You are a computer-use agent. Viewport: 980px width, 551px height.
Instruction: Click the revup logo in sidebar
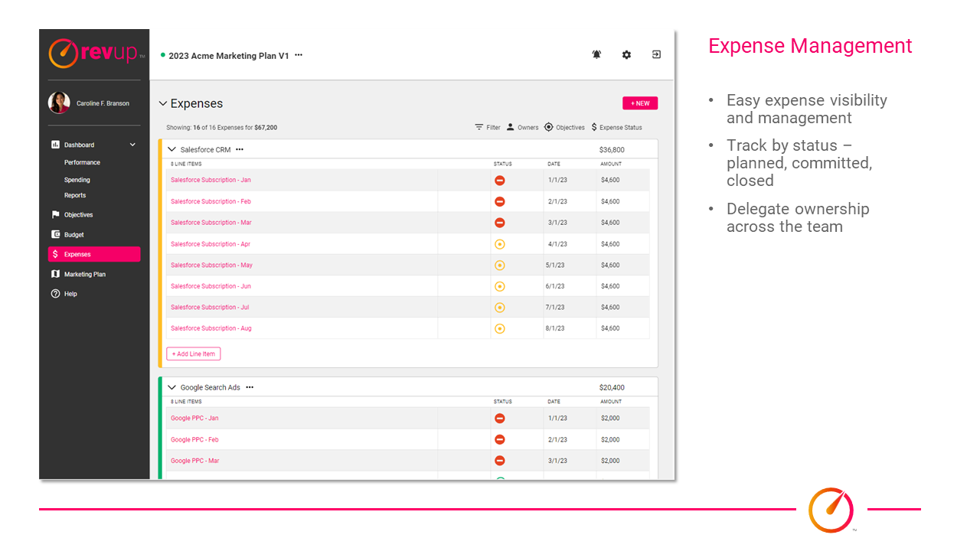96,54
